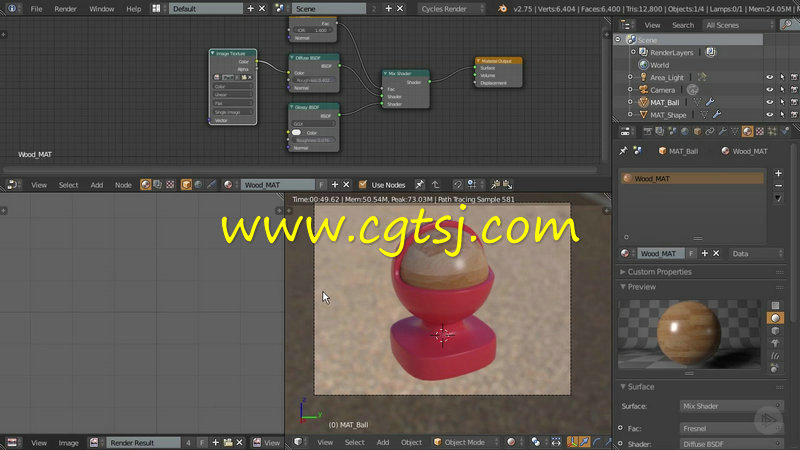
Task: Open the Fac Fresnel dropdown
Action: [x=731, y=429]
